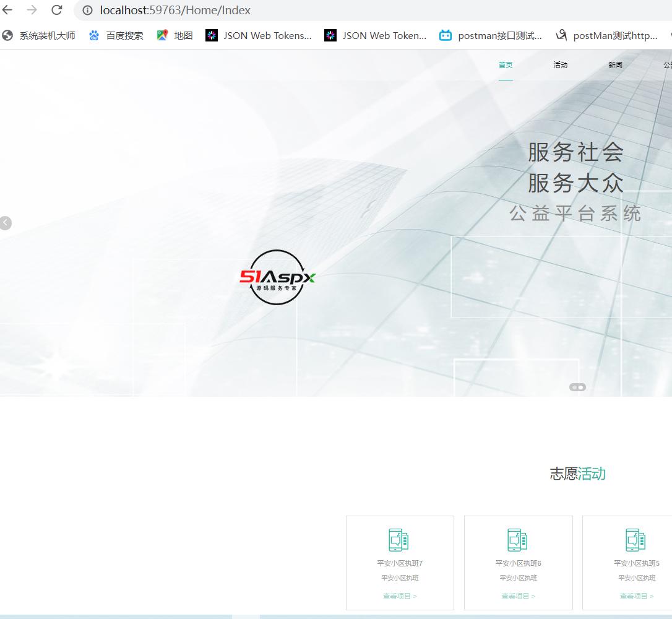Click 查看项目 on the 平安小区执班6 card
672x619 pixels.
(x=518, y=596)
